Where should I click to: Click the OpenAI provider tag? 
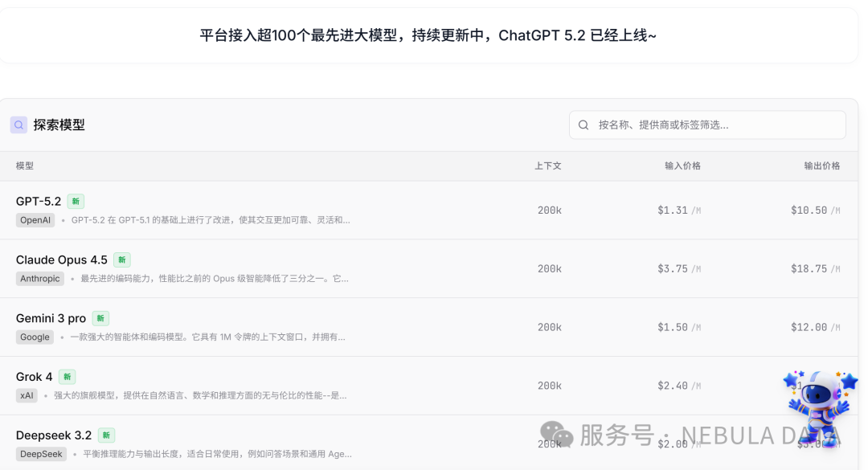coord(35,220)
